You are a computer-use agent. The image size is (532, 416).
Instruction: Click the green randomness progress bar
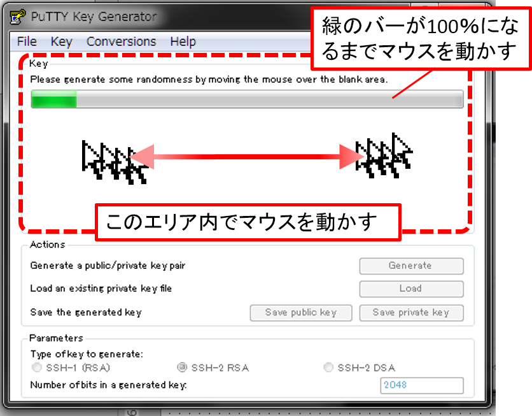pos(247,99)
